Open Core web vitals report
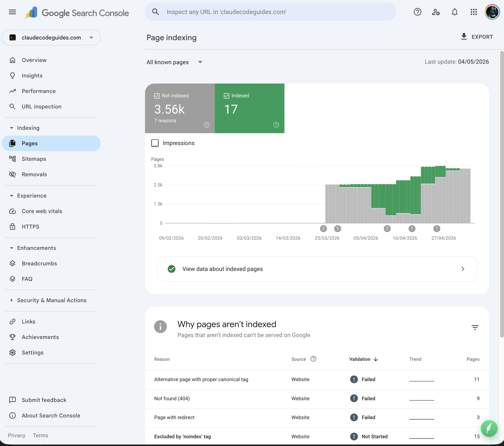Screen dimensions: 504x446 tap(51, 211)
